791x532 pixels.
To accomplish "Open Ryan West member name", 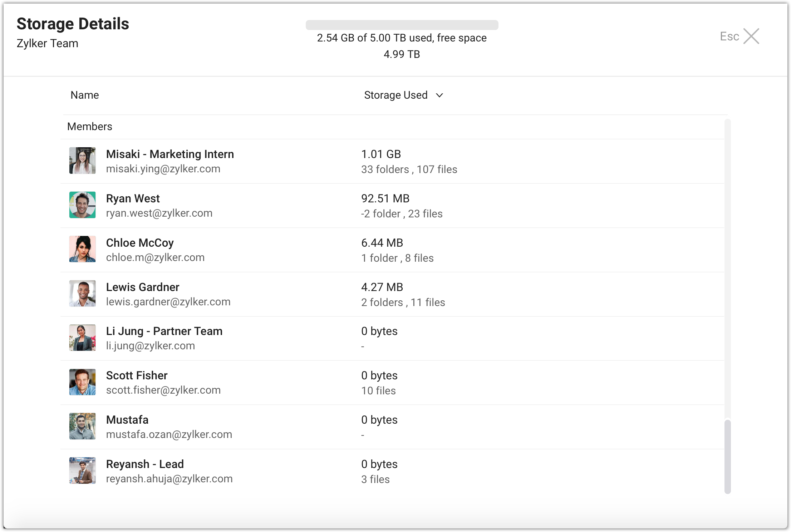I will [x=133, y=198].
